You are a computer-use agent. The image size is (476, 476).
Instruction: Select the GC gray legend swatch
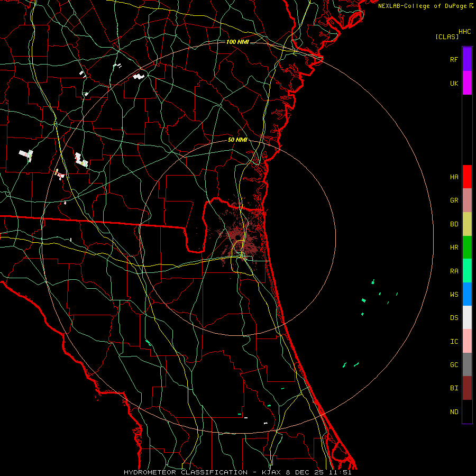pos(467,364)
